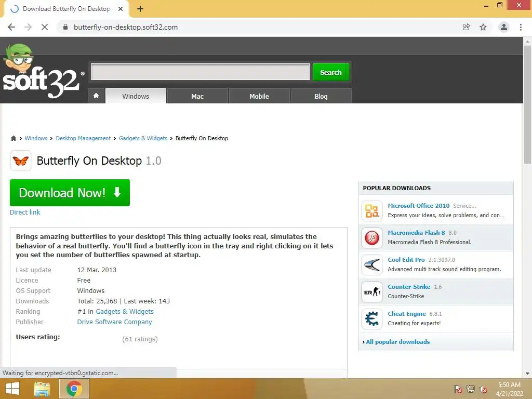Screen dimensions: 532x399
Task: Click the padlock site info icon
Action: pos(65,27)
